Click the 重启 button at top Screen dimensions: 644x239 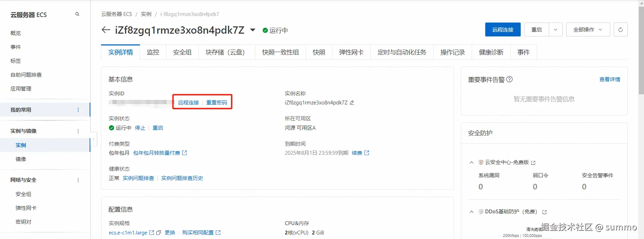[537, 29]
